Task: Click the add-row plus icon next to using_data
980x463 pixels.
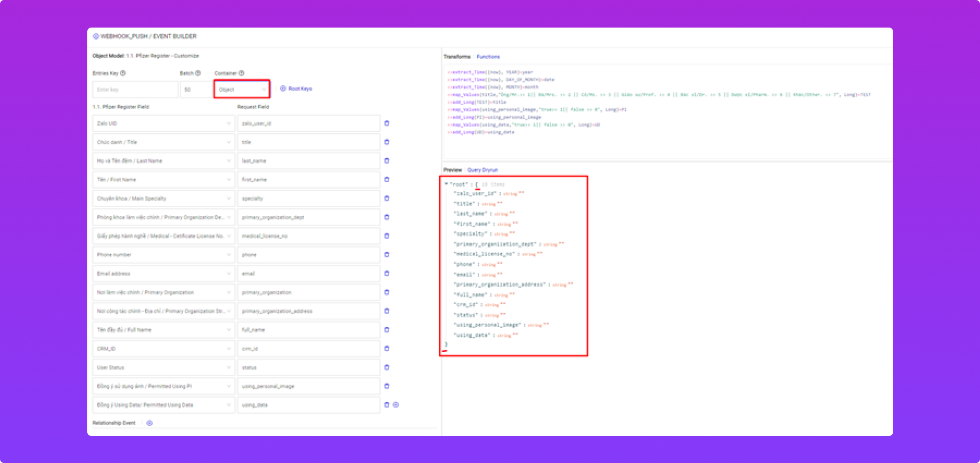Action: [x=396, y=405]
